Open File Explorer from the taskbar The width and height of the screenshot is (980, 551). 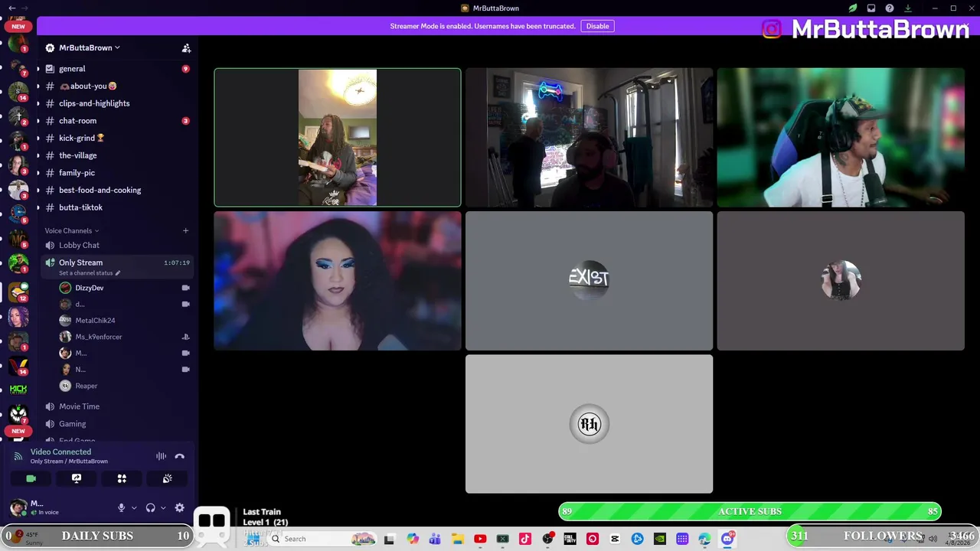click(x=457, y=539)
